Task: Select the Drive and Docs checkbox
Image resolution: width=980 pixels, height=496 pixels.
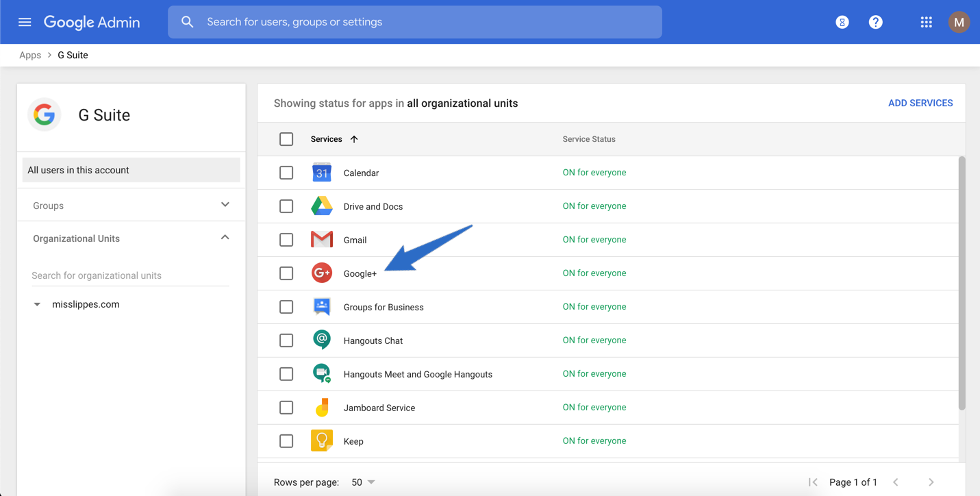Action: [x=286, y=206]
